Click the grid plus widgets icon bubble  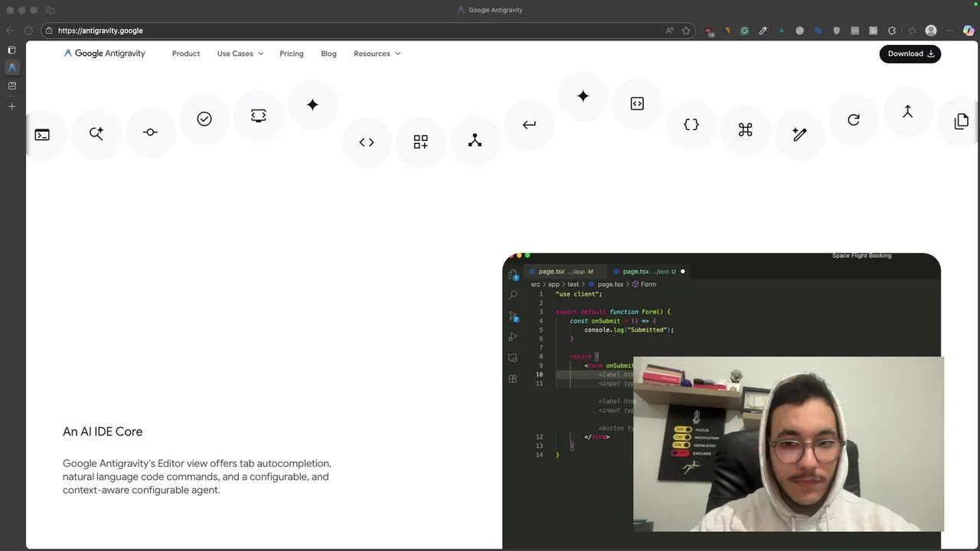(421, 142)
